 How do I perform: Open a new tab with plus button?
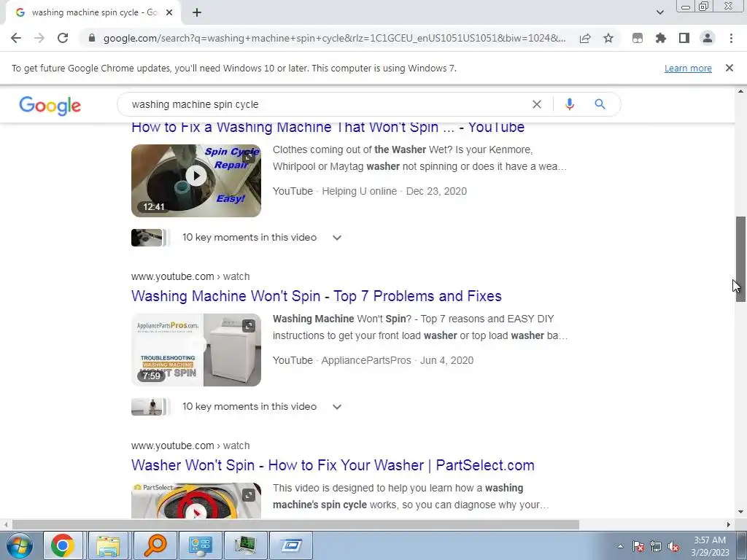click(197, 13)
